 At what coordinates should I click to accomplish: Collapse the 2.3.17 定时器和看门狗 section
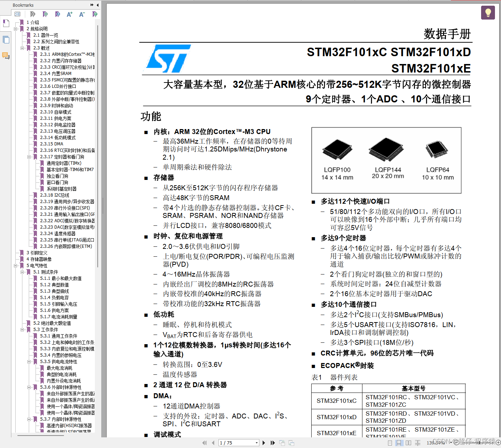point(29,156)
